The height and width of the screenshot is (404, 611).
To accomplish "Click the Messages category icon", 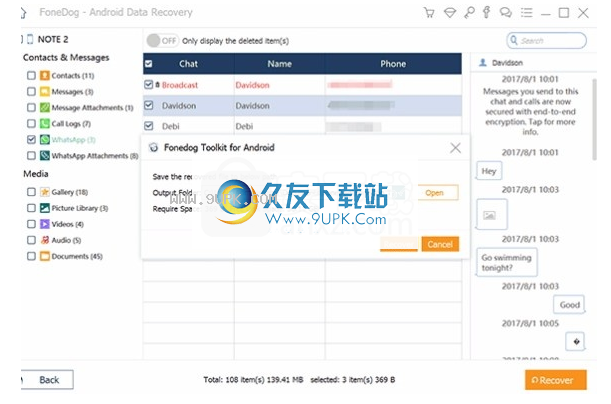I will (45, 92).
